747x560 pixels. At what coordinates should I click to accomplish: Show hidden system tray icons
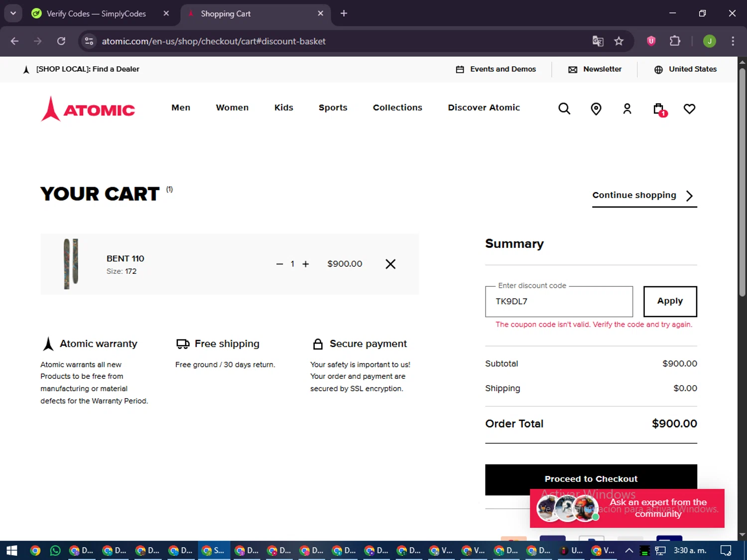click(629, 551)
